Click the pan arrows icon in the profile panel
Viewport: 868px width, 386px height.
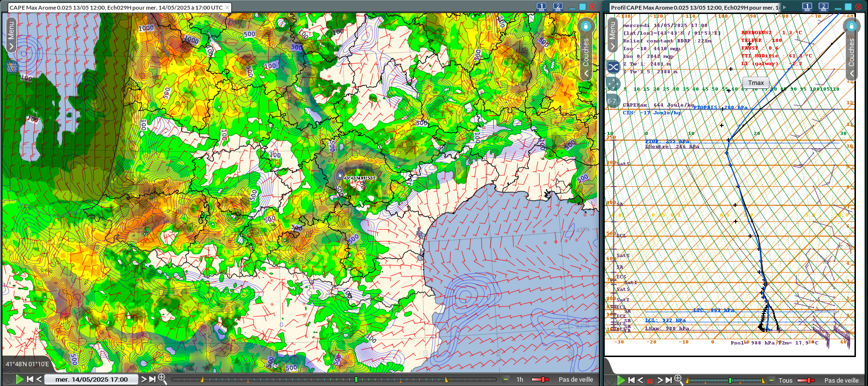613,84
